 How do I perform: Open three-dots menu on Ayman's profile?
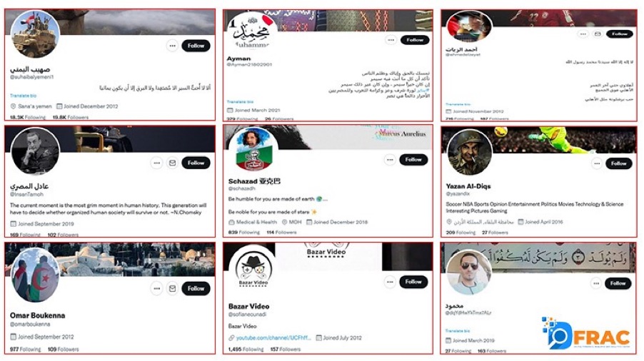(x=391, y=40)
